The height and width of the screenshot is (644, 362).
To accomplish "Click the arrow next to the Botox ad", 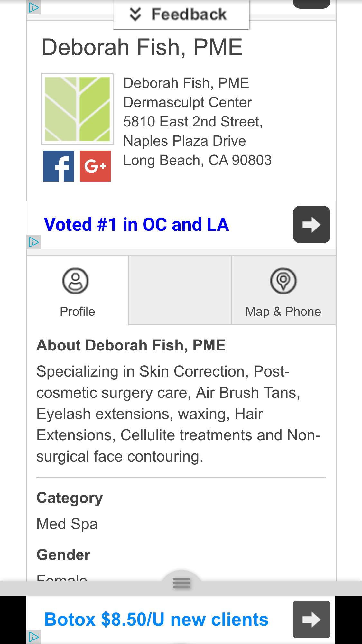I will coord(311,619).
